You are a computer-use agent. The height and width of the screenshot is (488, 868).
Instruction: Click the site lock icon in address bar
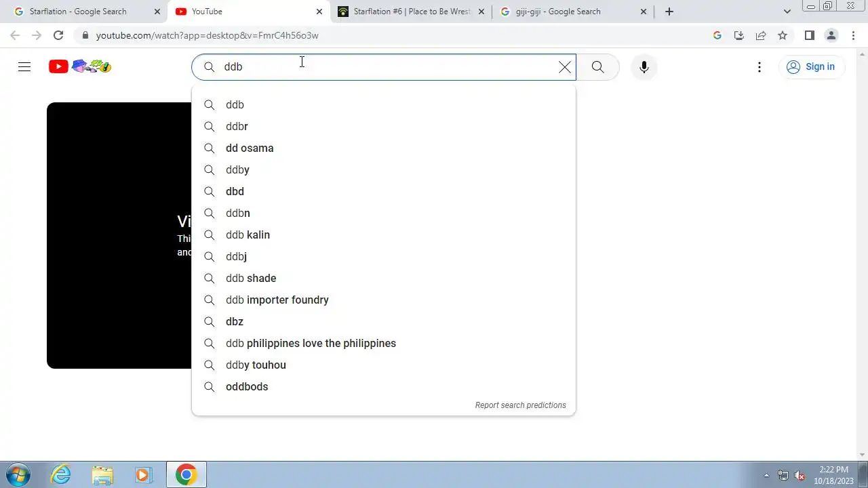pos(85,35)
